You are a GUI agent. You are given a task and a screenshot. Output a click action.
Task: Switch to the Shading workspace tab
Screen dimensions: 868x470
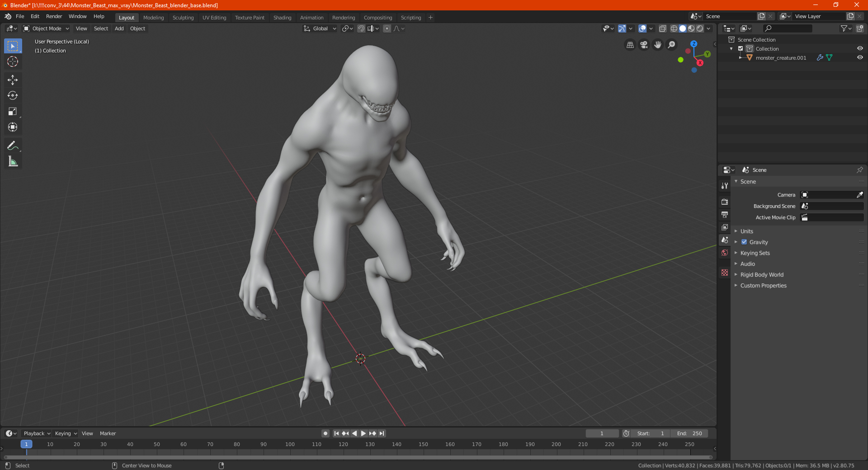282,18
